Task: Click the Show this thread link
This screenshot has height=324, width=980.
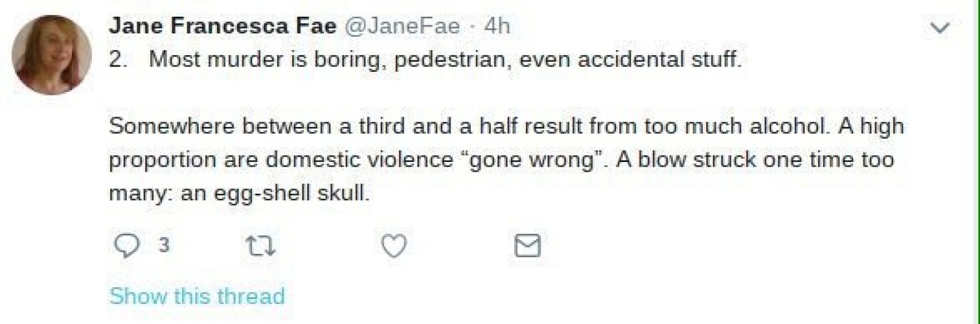Action: [x=197, y=296]
